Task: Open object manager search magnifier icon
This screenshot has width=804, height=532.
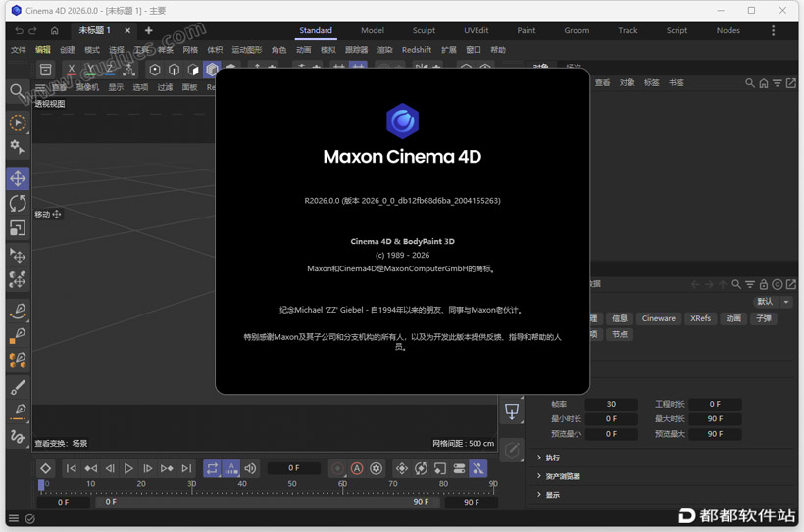Action: [750, 83]
